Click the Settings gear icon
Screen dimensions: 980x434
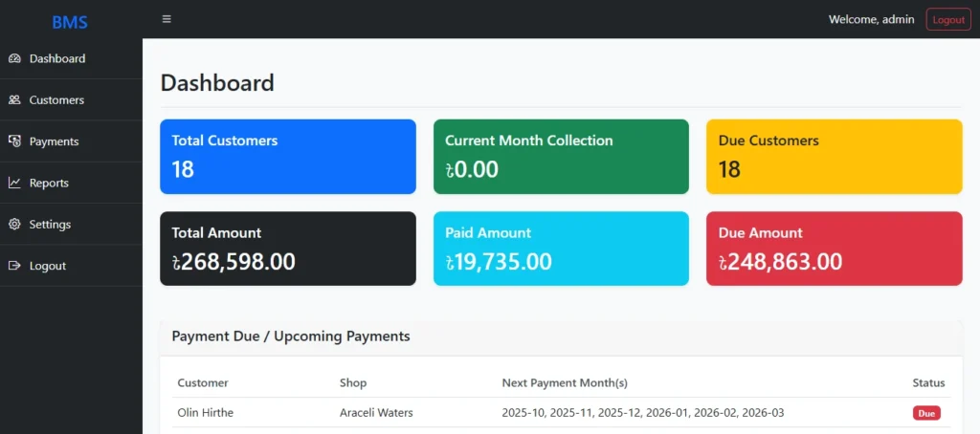tap(14, 225)
